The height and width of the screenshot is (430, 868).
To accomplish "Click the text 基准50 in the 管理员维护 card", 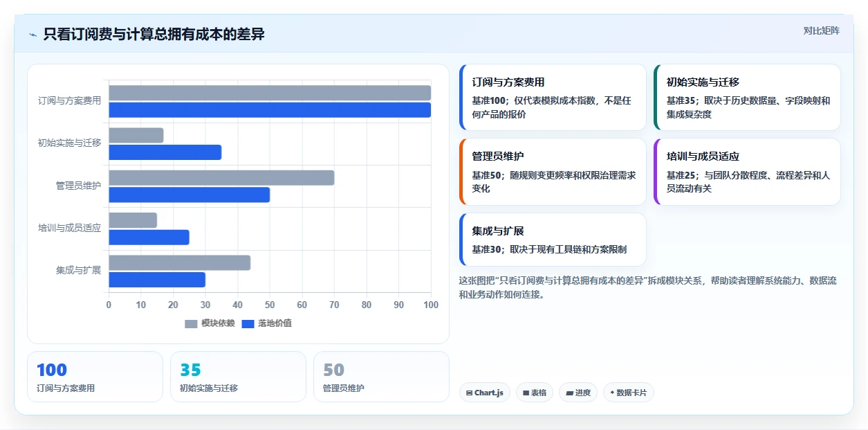I will click(487, 176).
